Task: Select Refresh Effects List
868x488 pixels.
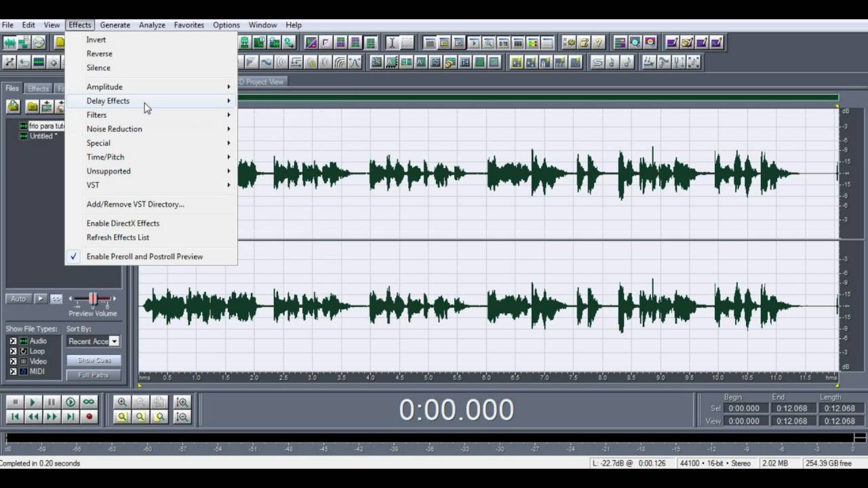Action: tap(151, 237)
